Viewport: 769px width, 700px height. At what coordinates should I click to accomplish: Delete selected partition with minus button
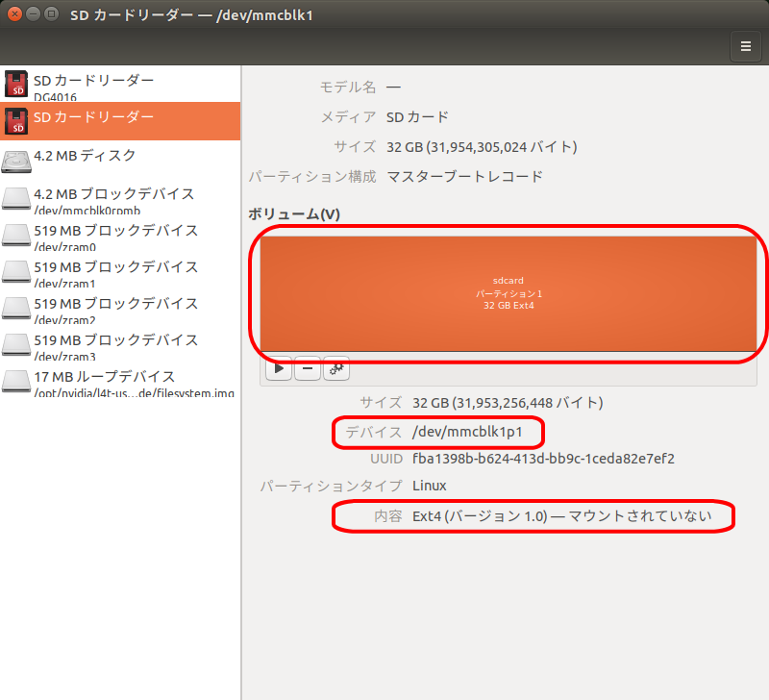pyautogui.click(x=308, y=368)
